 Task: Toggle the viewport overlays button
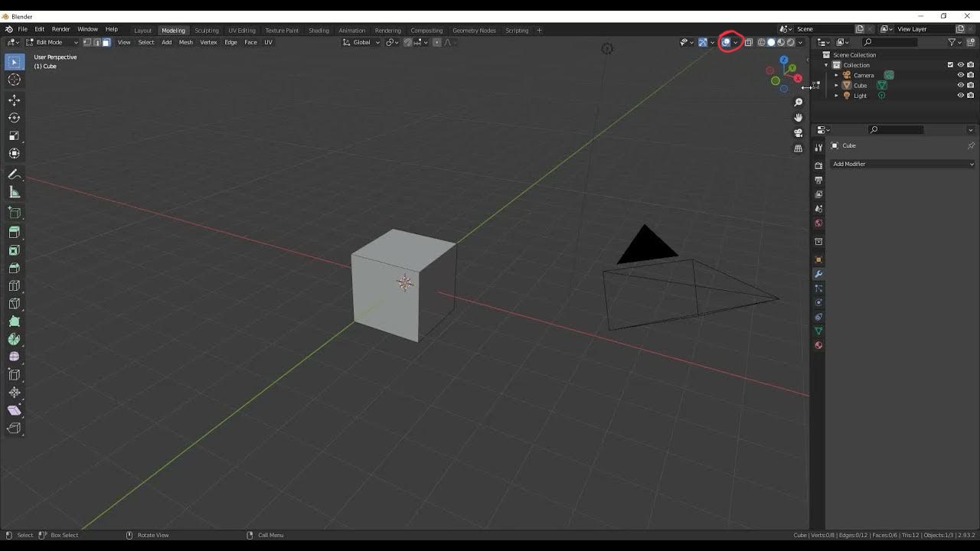[726, 42]
